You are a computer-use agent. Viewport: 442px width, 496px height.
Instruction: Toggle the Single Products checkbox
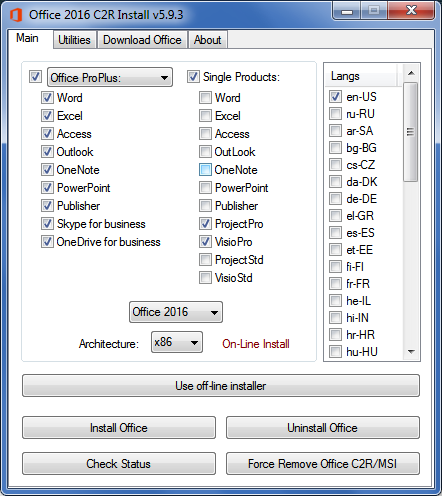(193, 76)
